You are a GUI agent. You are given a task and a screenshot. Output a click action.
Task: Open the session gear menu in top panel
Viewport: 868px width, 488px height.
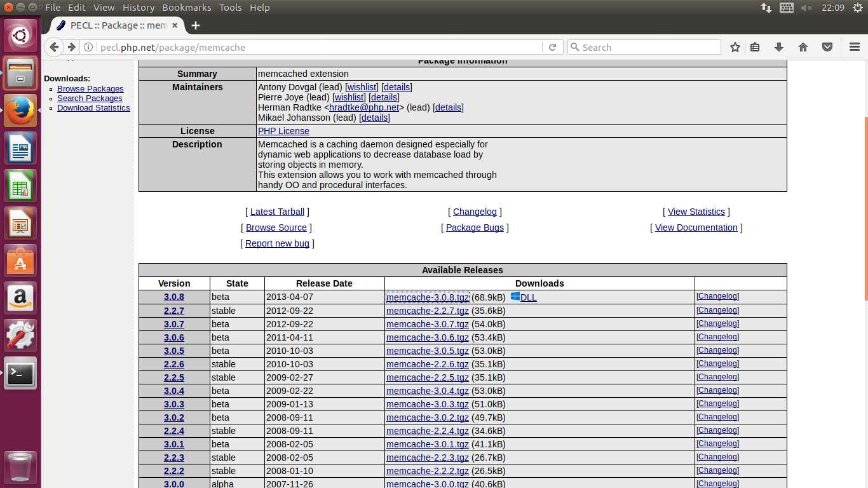[x=857, y=8]
